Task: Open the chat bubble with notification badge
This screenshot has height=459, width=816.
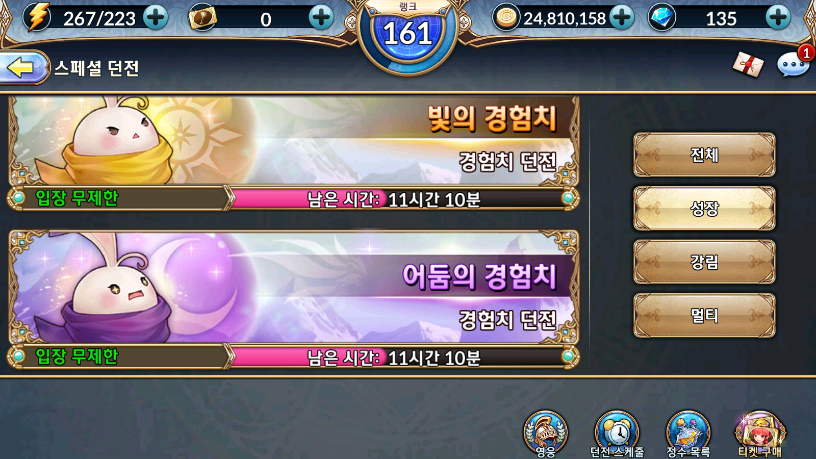Action: pos(793,64)
